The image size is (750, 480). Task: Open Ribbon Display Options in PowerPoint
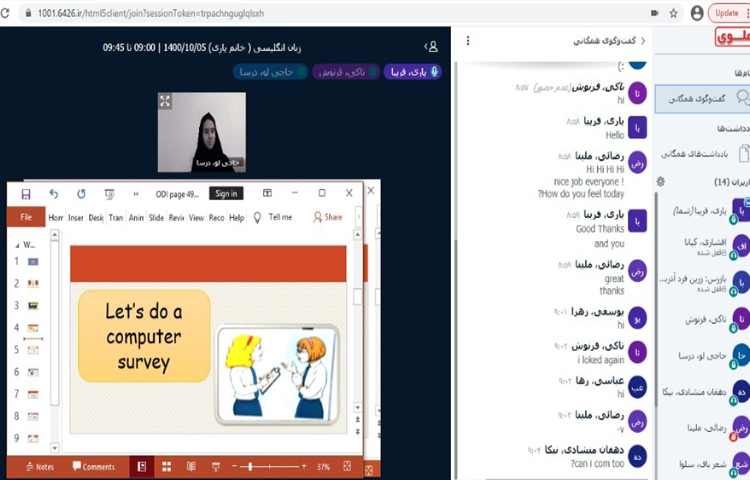tap(267, 193)
